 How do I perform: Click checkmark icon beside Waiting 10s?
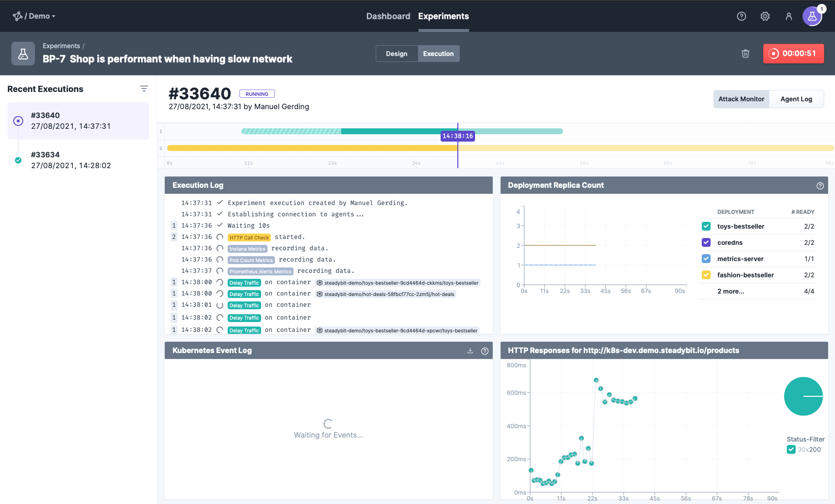click(220, 225)
